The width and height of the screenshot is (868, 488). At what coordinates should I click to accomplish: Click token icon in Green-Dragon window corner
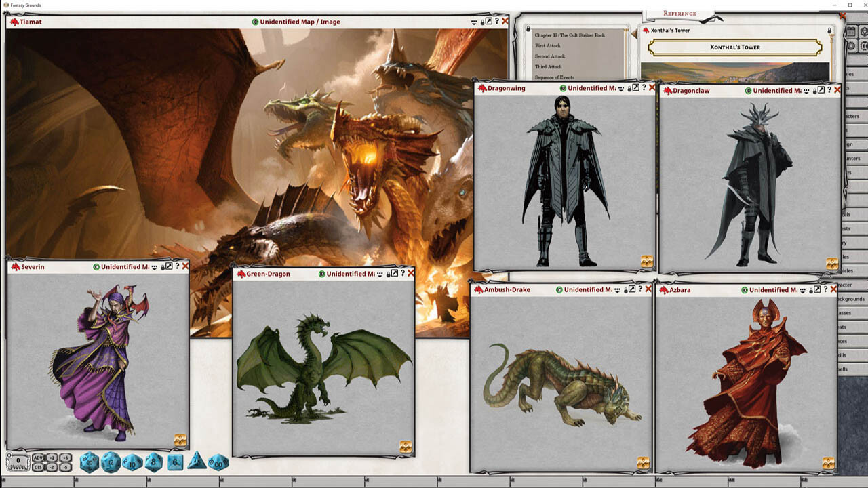point(406,447)
